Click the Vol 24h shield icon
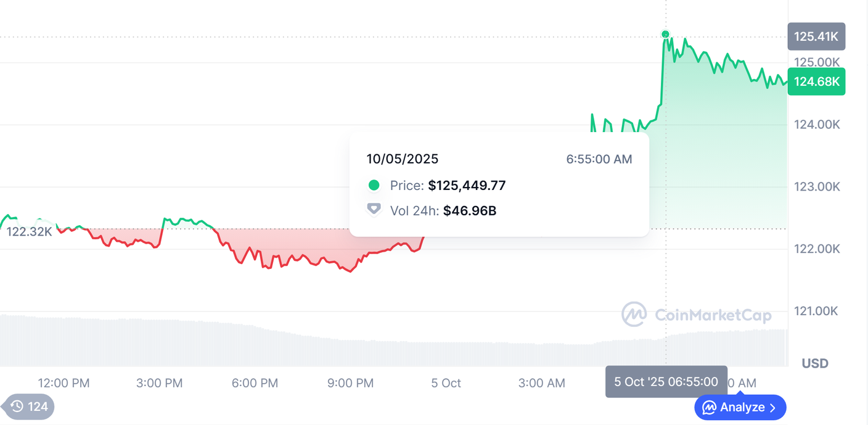This screenshot has width=868, height=425. point(374,210)
